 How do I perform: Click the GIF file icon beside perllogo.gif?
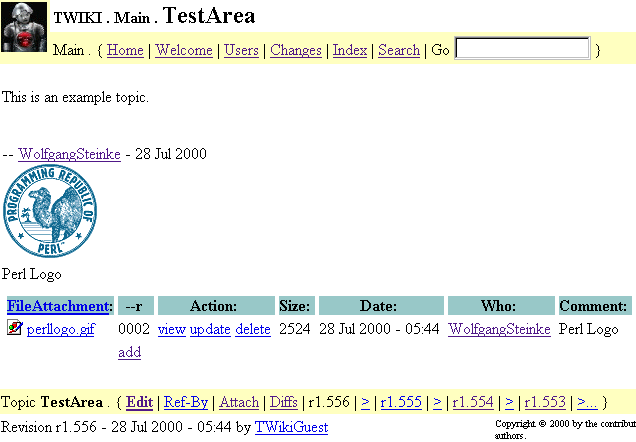[14, 328]
